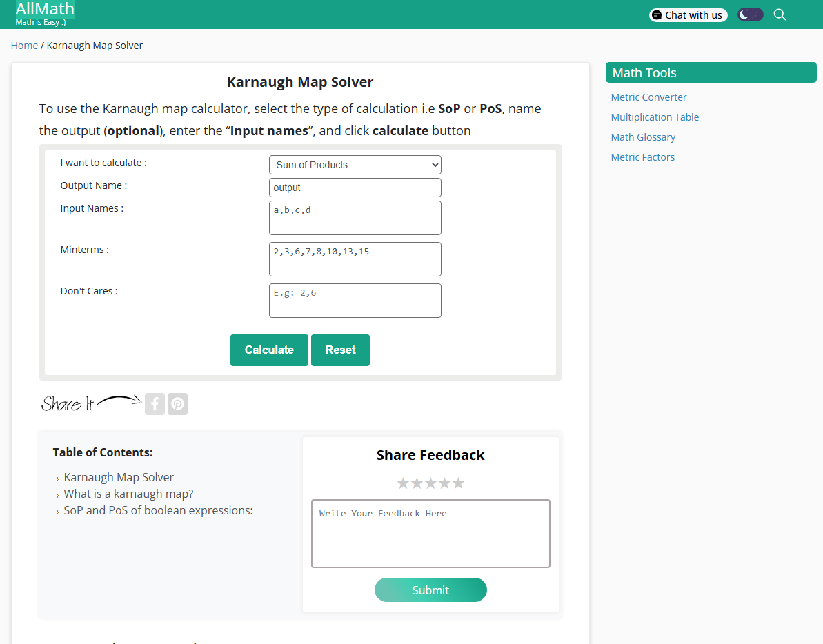Open Metric Factors link

point(642,157)
